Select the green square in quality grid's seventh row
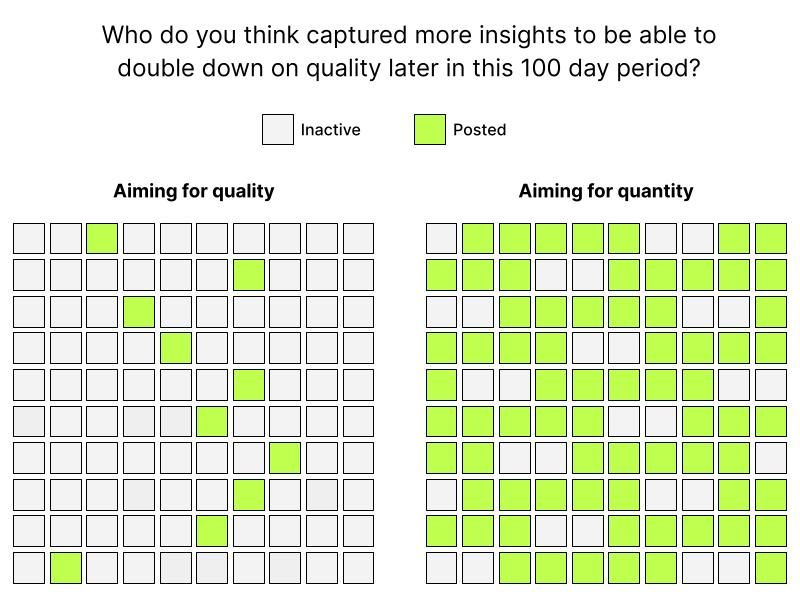 pos(285,458)
